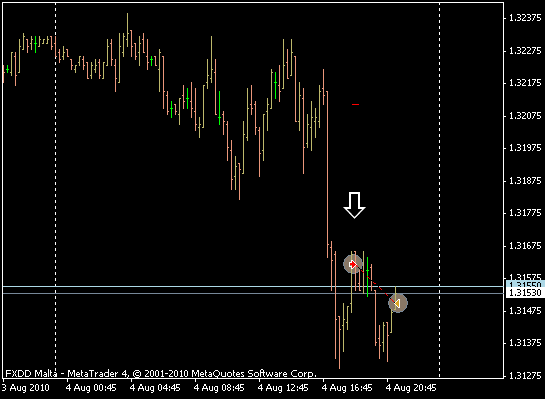Click the bright green bar beside entry marker
The image size is (545, 399).
[367, 277]
